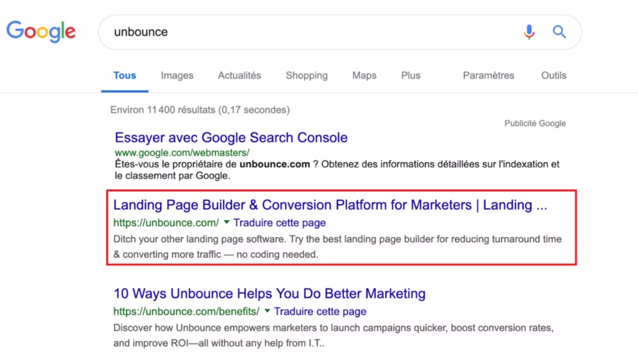Switch to the Images tab
The image size is (638, 364).
click(x=177, y=75)
